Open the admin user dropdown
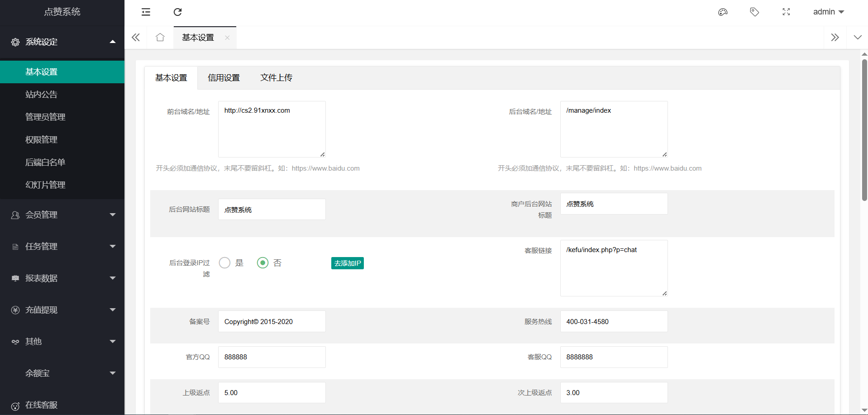Image resolution: width=868 pixels, height=415 pixels. [828, 12]
